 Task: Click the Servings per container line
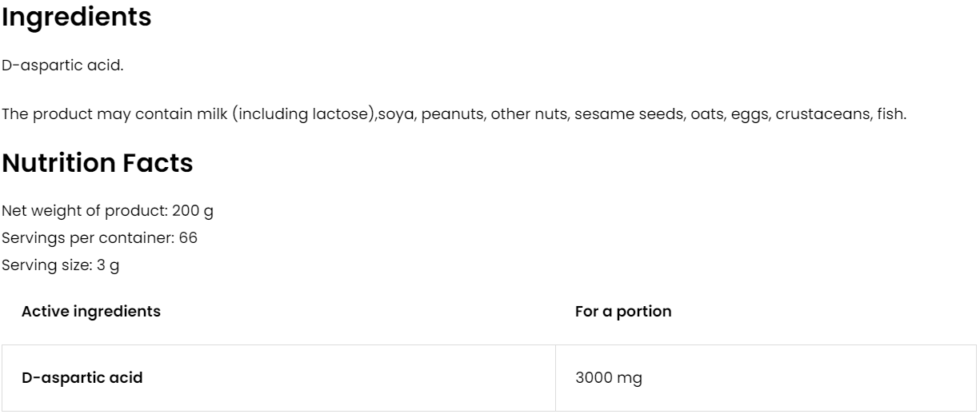click(99, 237)
